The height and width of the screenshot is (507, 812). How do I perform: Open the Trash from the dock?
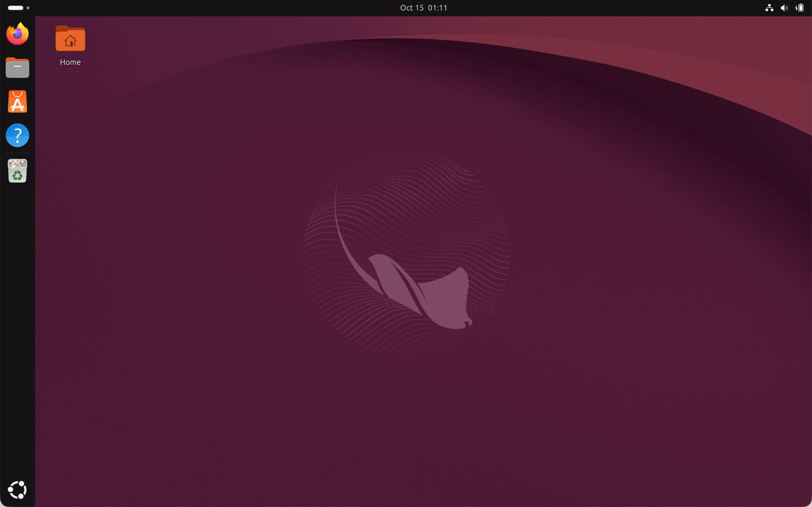pos(17,170)
